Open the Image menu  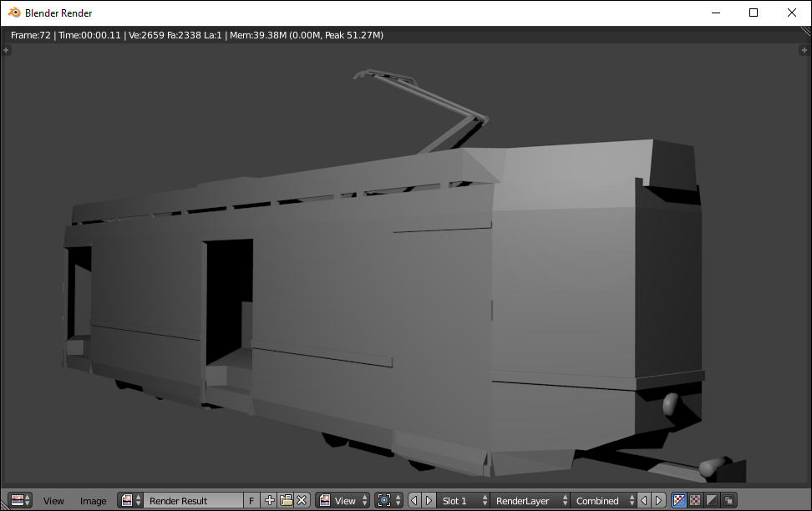coord(94,501)
